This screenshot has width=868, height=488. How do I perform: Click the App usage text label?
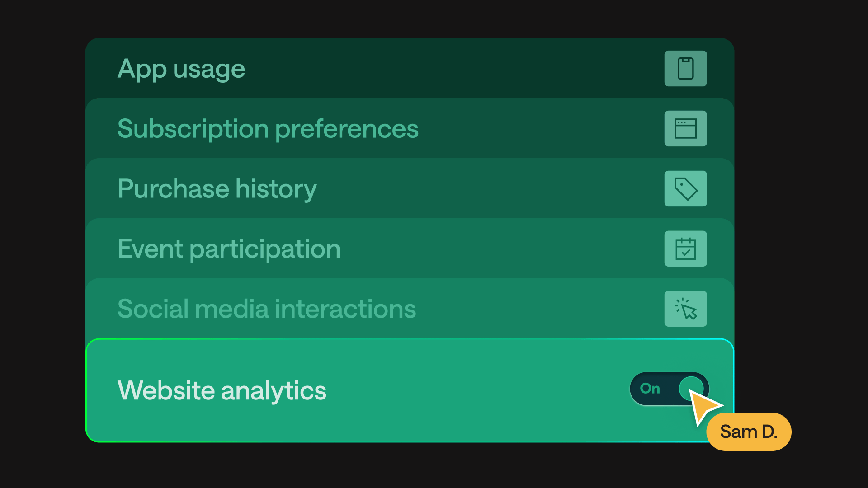(x=181, y=69)
